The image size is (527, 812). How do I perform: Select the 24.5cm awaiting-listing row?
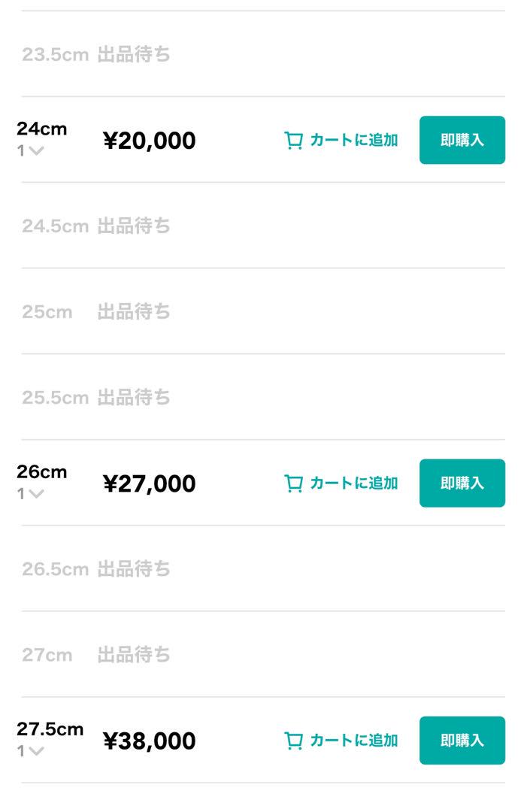click(x=263, y=226)
